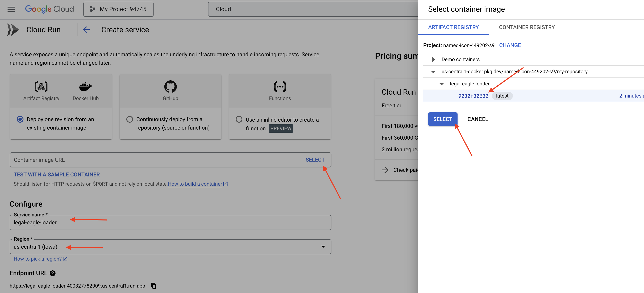Switch to the Artifact Registry tab
Viewport: 644px width, 293px height.
pyautogui.click(x=453, y=27)
